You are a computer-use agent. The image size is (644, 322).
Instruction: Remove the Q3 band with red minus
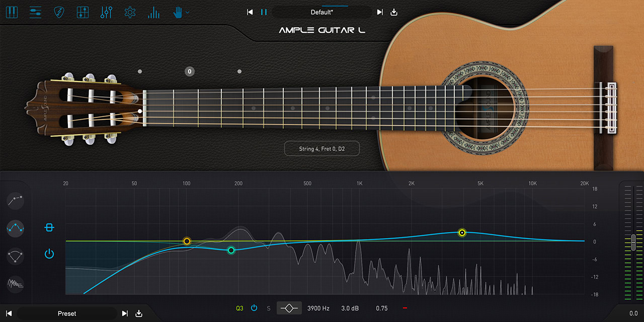(405, 308)
